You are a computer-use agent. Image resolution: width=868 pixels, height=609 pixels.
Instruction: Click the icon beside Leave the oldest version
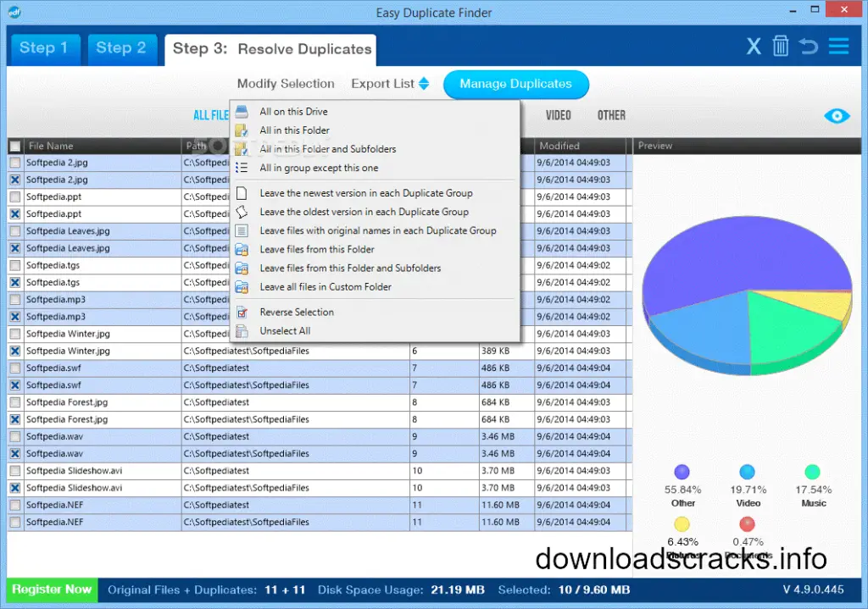242,212
